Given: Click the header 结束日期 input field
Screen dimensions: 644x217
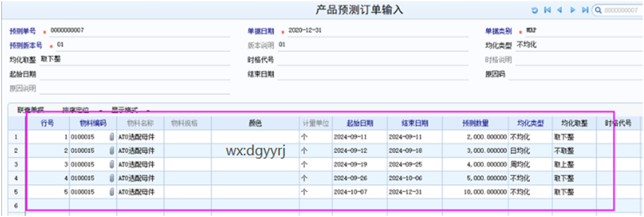Looking at the screenshot, I should pos(373,74).
